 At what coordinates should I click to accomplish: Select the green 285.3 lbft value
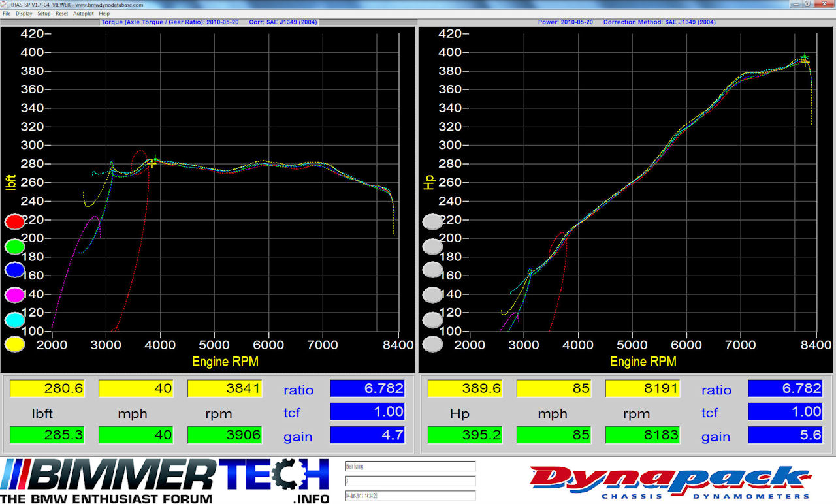tap(47, 435)
